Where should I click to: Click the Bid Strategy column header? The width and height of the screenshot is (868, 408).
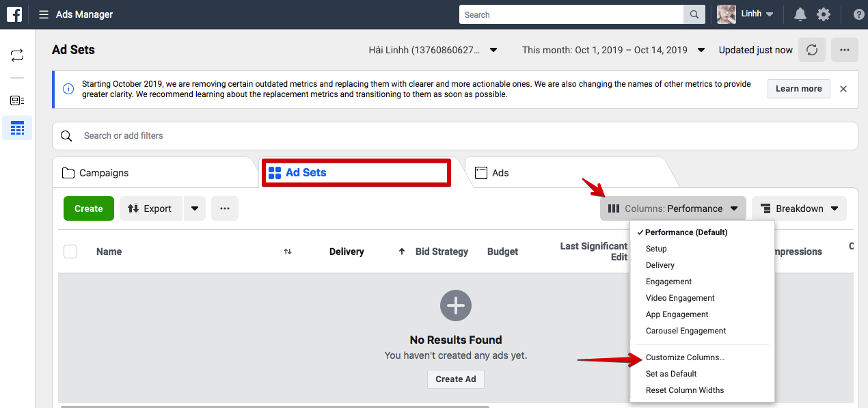(442, 251)
